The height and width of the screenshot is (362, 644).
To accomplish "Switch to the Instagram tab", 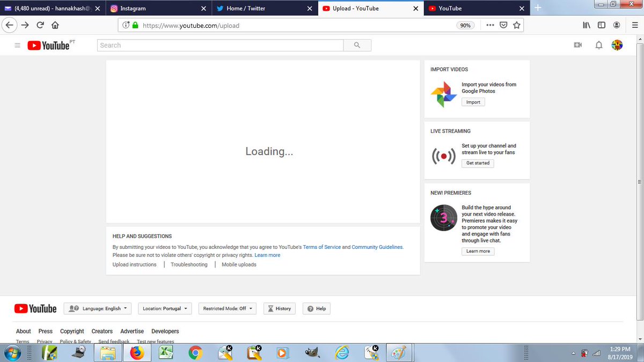I will [158, 8].
